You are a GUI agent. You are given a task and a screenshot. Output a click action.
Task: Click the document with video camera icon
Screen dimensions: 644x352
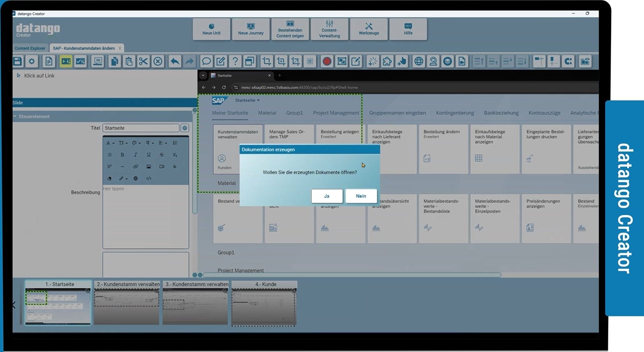coord(462,61)
